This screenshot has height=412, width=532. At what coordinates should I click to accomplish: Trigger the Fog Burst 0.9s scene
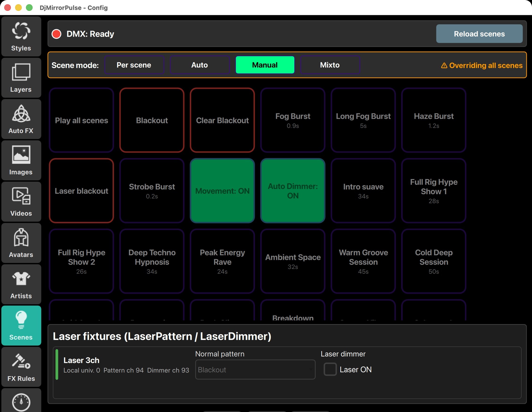[x=293, y=120]
